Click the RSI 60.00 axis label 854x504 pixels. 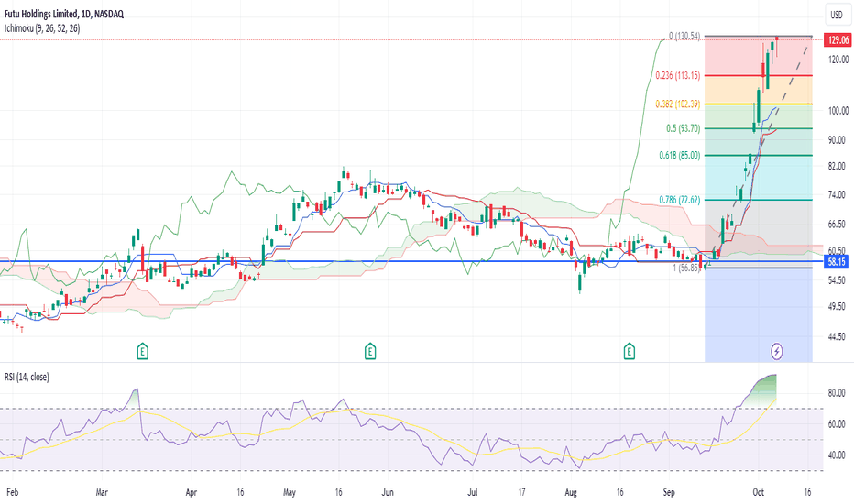[837, 424]
